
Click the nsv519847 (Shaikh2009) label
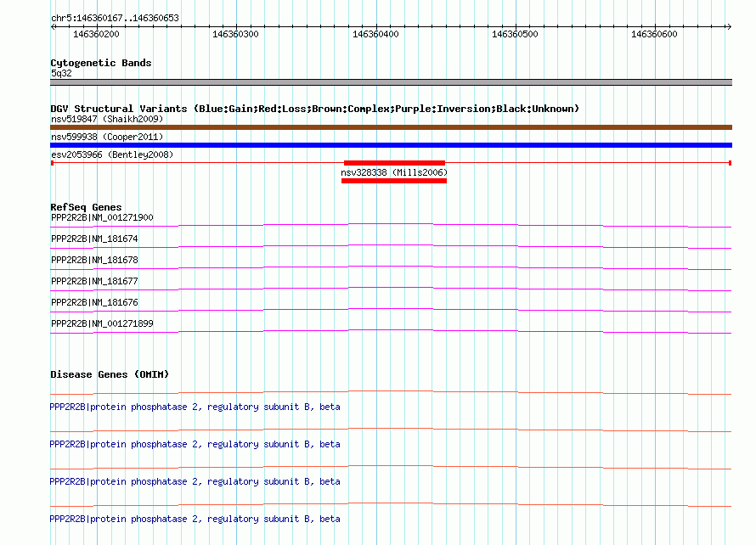tap(107, 119)
